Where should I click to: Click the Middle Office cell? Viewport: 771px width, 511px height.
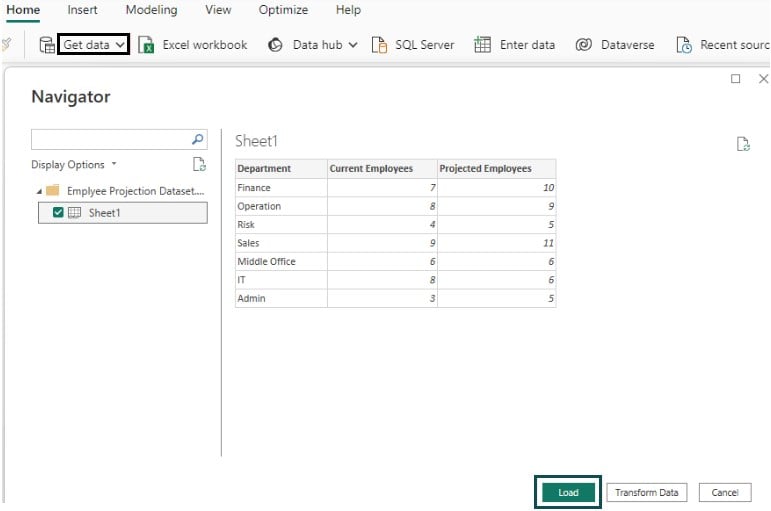point(281,261)
